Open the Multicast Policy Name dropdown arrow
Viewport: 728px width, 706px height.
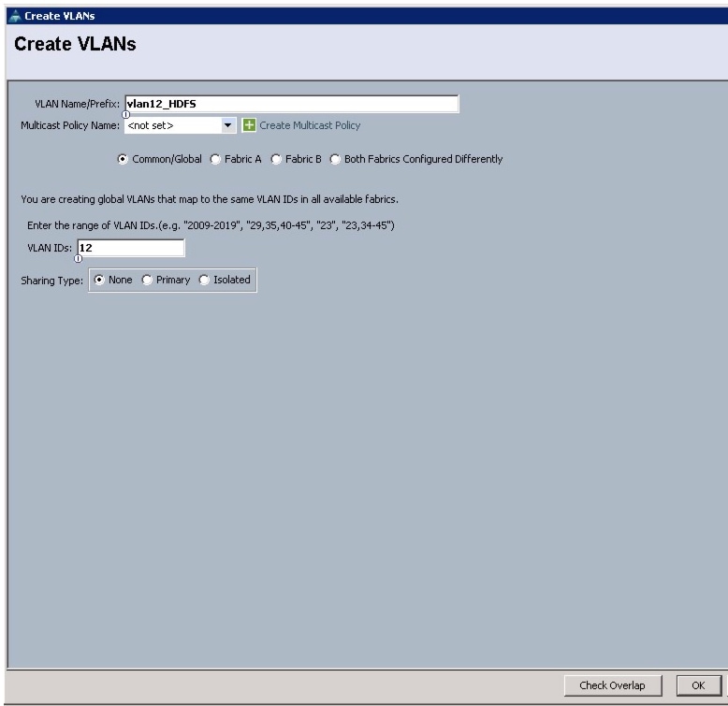click(228, 125)
